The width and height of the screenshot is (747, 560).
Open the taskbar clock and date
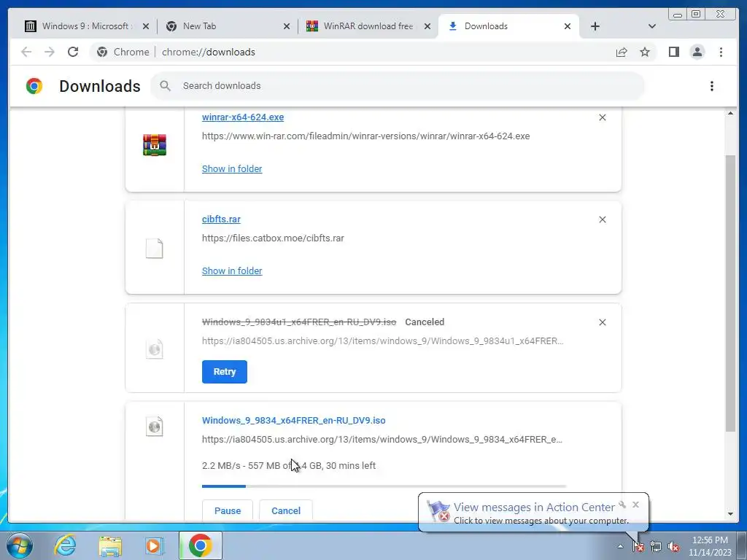click(710, 545)
